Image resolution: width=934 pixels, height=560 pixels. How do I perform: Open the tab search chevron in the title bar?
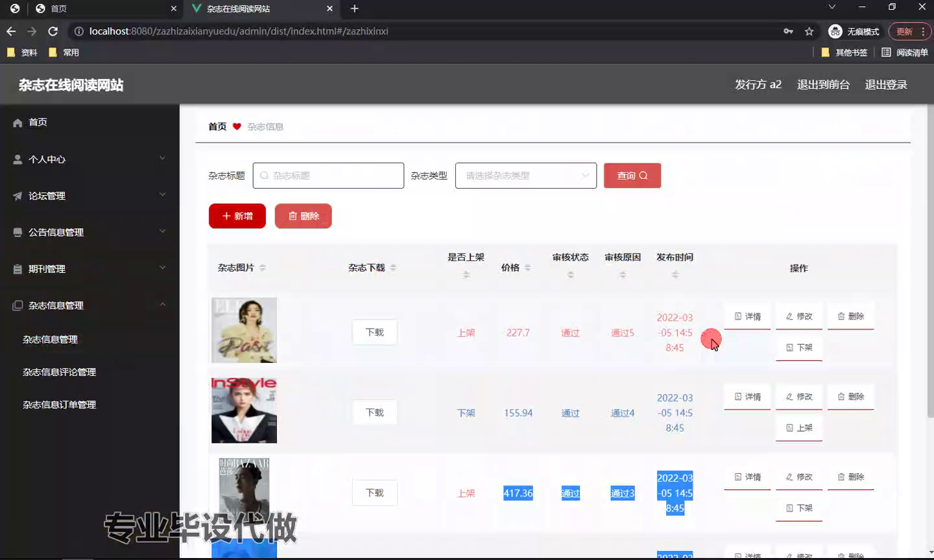pyautogui.click(x=832, y=7)
